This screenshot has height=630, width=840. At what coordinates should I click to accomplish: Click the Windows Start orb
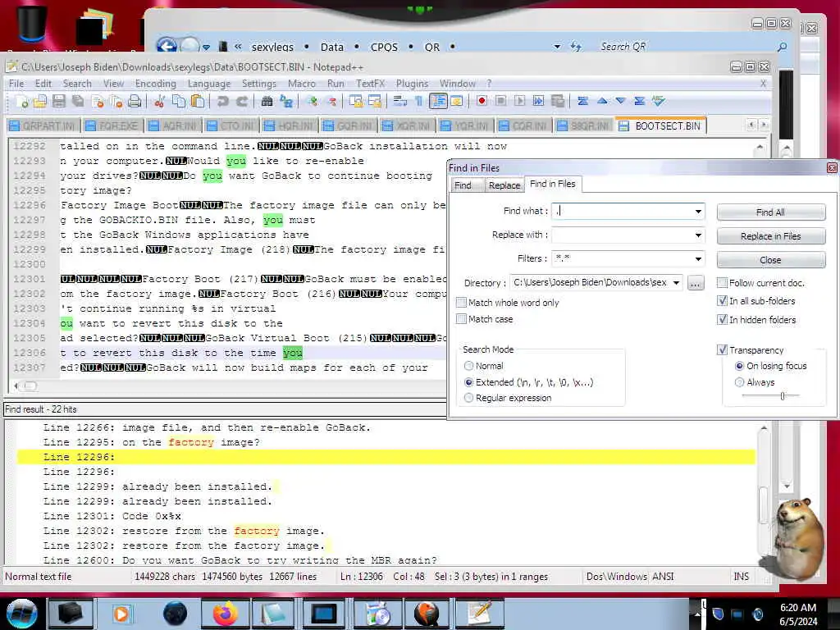pyautogui.click(x=21, y=614)
